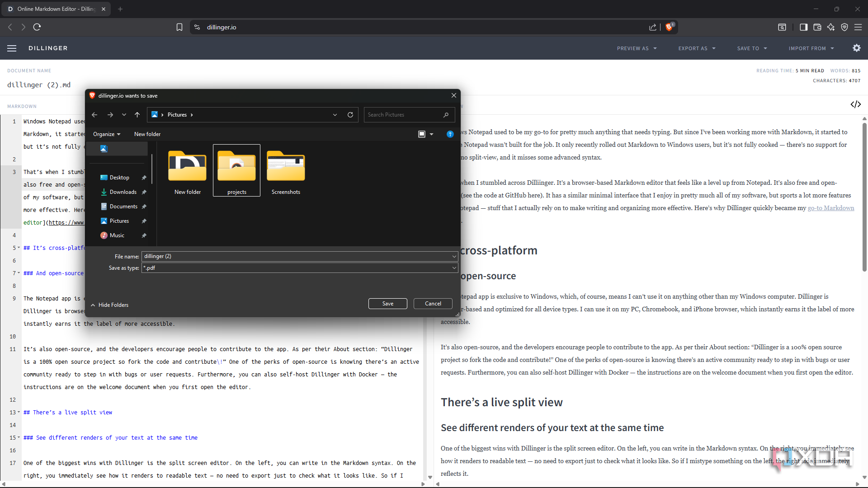868x488 pixels.
Task: Open Brave Leo AI icon
Action: pyautogui.click(x=831, y=27)
